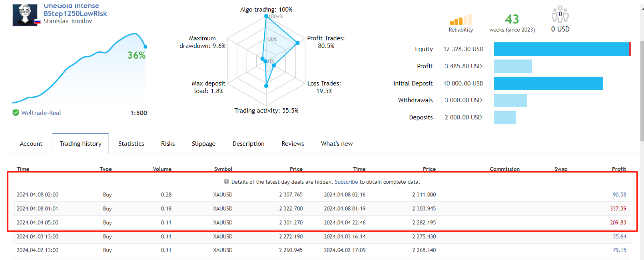Open the What's new tab
This screenshot has height=260, width=644.
(x=337, y=144)
